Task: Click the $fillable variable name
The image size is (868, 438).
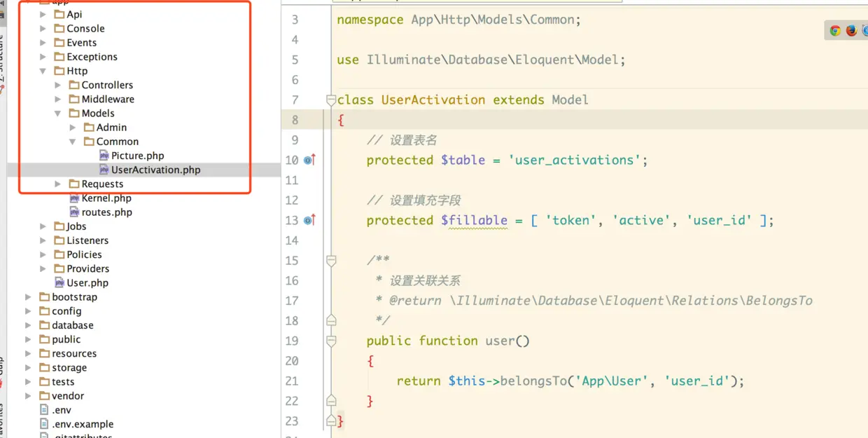Action: click(474, 220)
